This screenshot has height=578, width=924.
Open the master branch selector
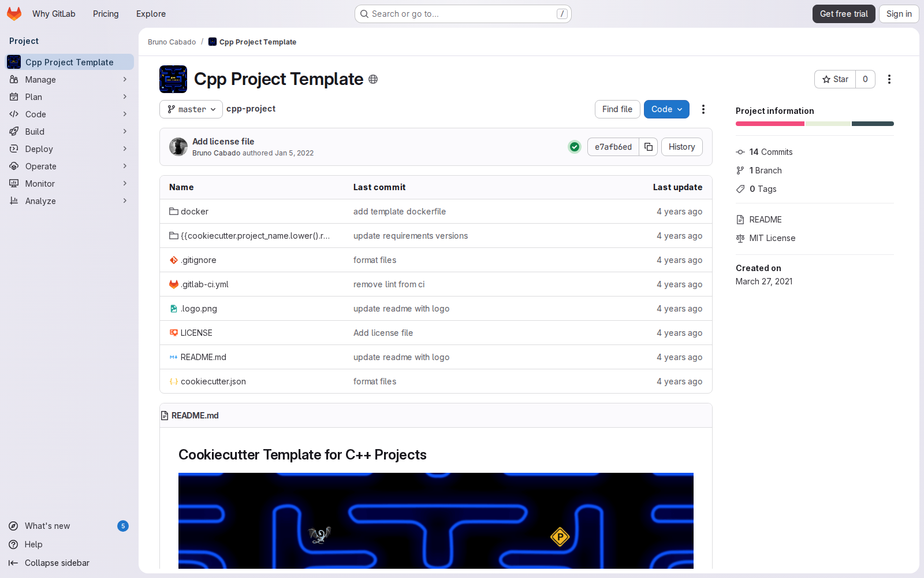[191, 109]
